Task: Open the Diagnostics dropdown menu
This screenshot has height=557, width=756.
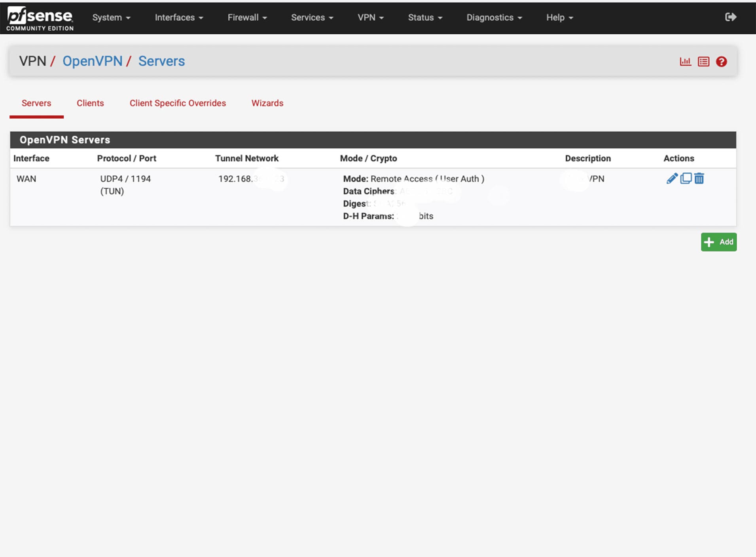Action: coord(494,17)
